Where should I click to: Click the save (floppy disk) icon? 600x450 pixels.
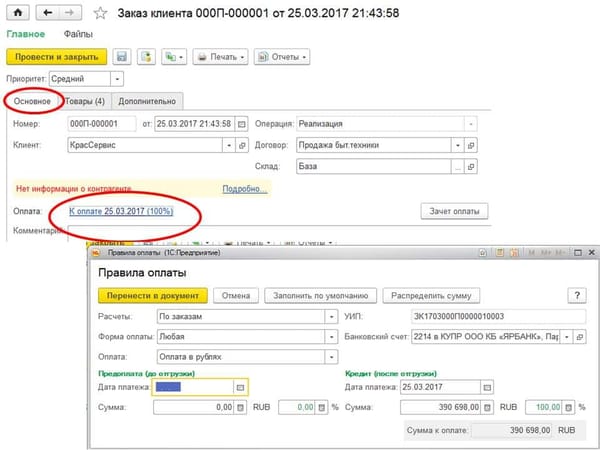coord(122,57)
